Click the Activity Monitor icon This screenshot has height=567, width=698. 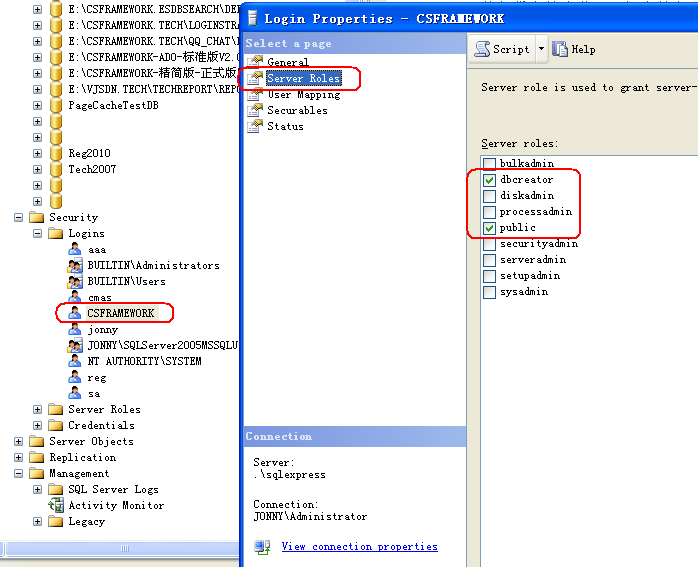click(x=56, y=505)
